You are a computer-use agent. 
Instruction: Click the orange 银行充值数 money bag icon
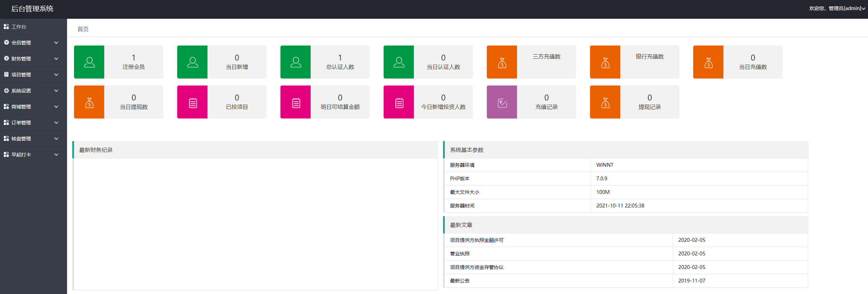click(605, 62)
